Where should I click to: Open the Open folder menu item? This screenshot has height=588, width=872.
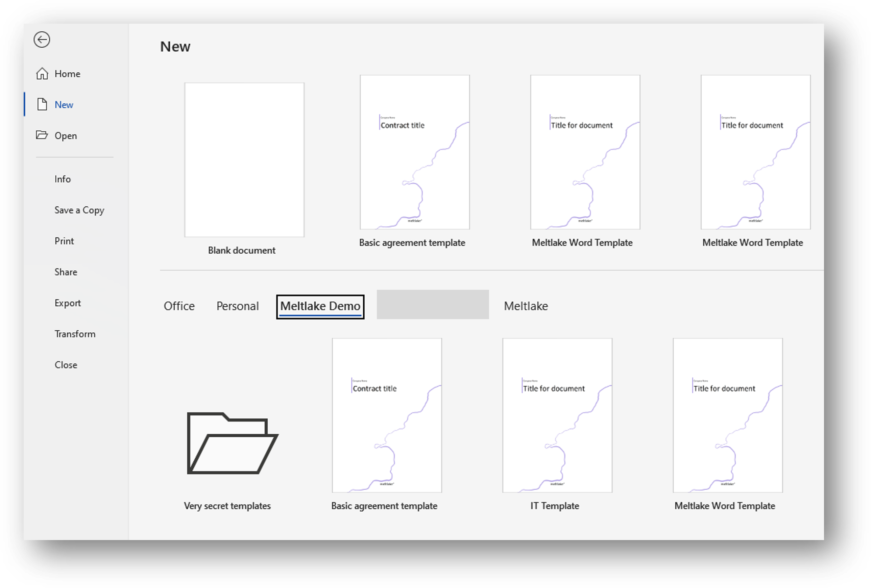(x=65, y=136)
